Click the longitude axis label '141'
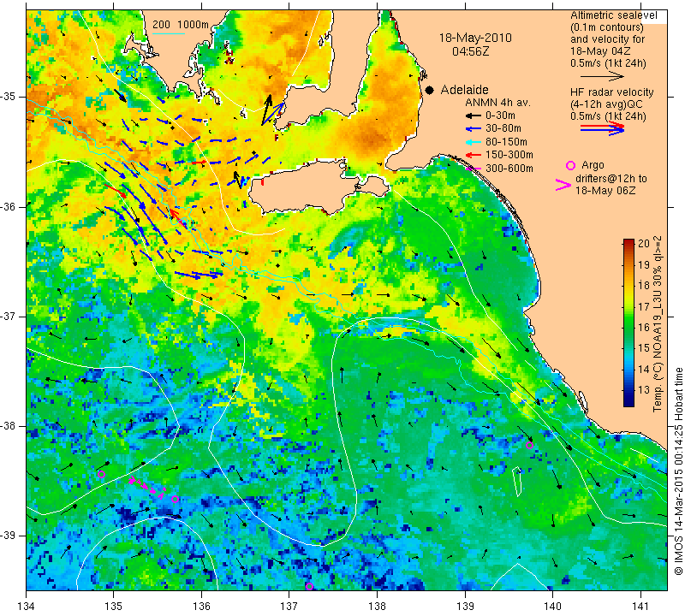The image size is (685, 616). coord(640,607)
